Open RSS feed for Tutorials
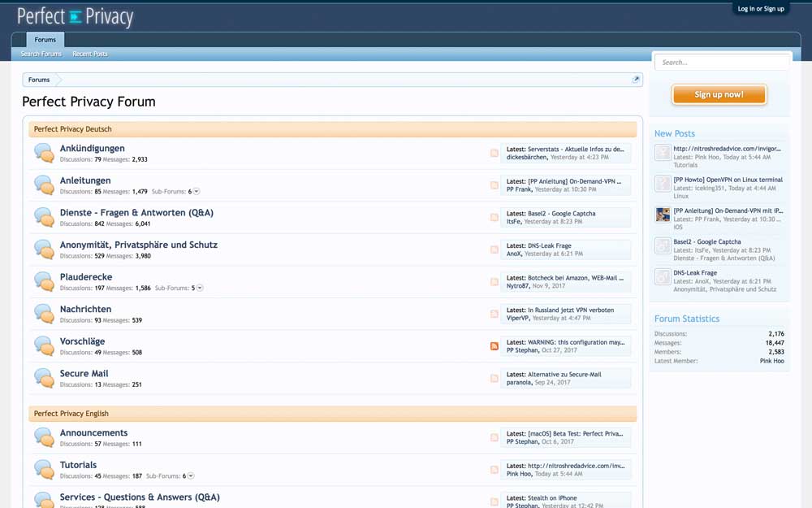Image resolution: width=812 pixels, height=508 pixels. [494, 469]
